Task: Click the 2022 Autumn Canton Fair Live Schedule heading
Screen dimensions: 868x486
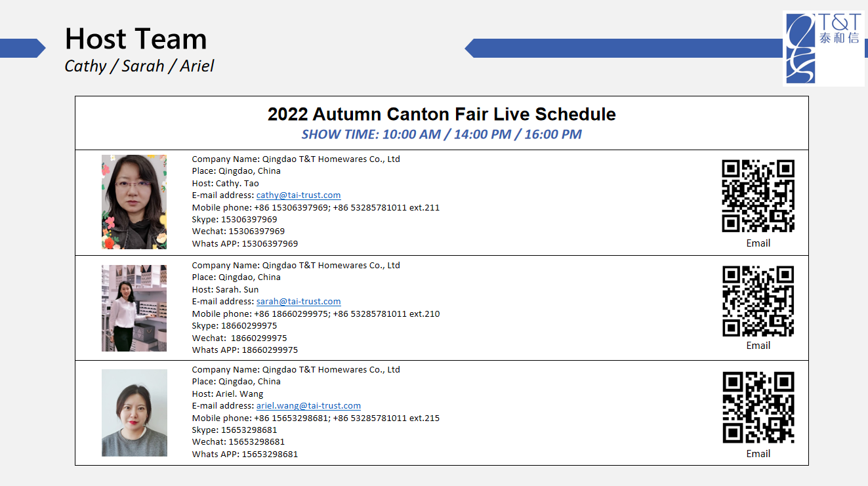Action: pos(442,115)
